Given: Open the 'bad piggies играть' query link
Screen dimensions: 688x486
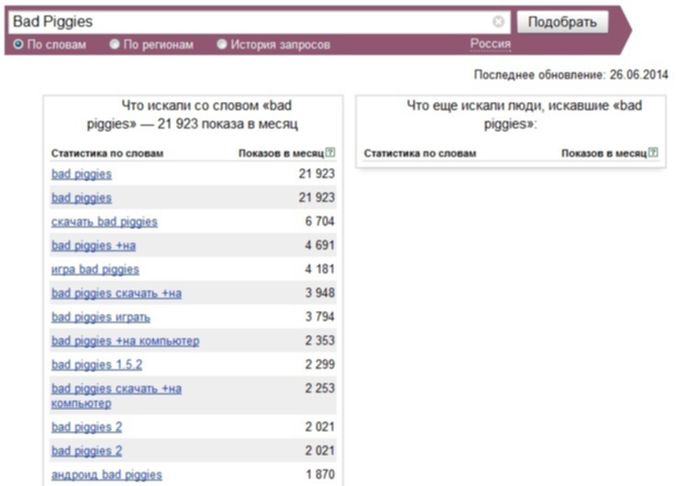Looking at the screenshot, I should 100,317.
